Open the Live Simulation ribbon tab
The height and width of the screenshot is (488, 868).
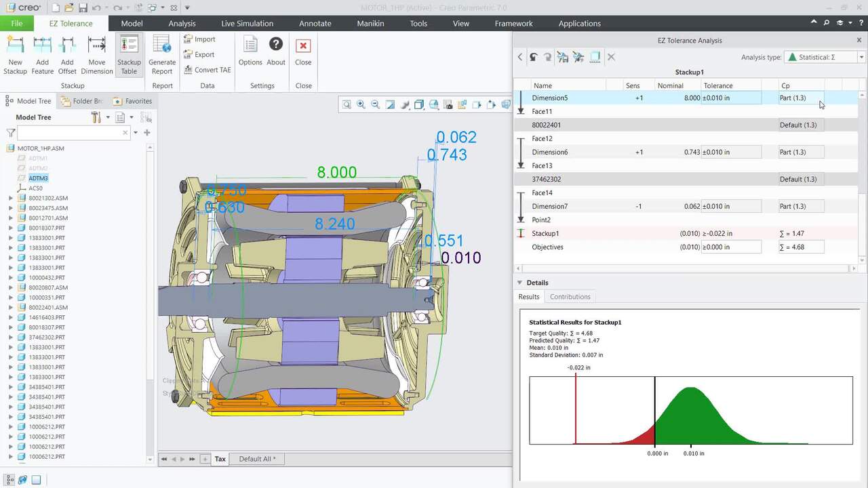pyautogui.click(x=247, y=23)
